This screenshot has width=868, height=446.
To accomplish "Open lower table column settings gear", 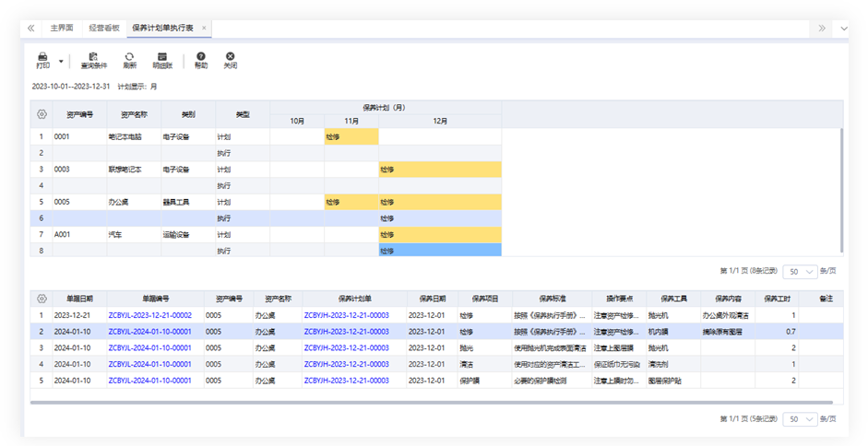I will (42, 299).
